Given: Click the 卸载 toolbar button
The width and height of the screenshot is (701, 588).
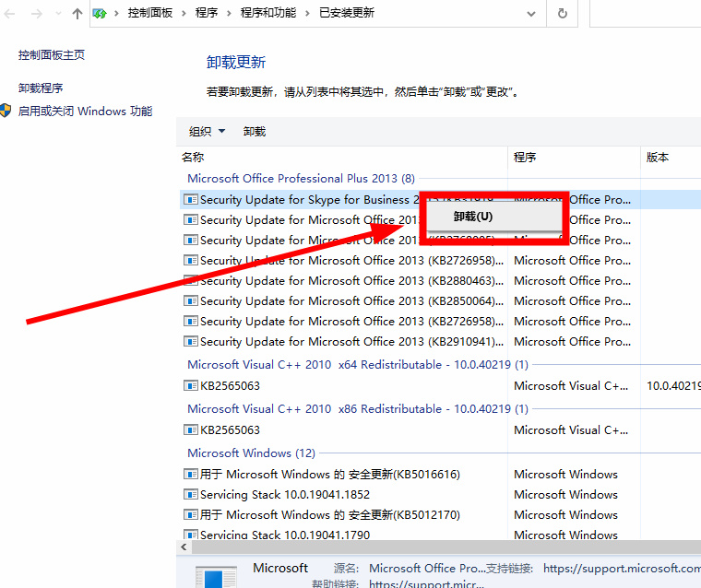Looking at the screenshot, I should 255,132.
